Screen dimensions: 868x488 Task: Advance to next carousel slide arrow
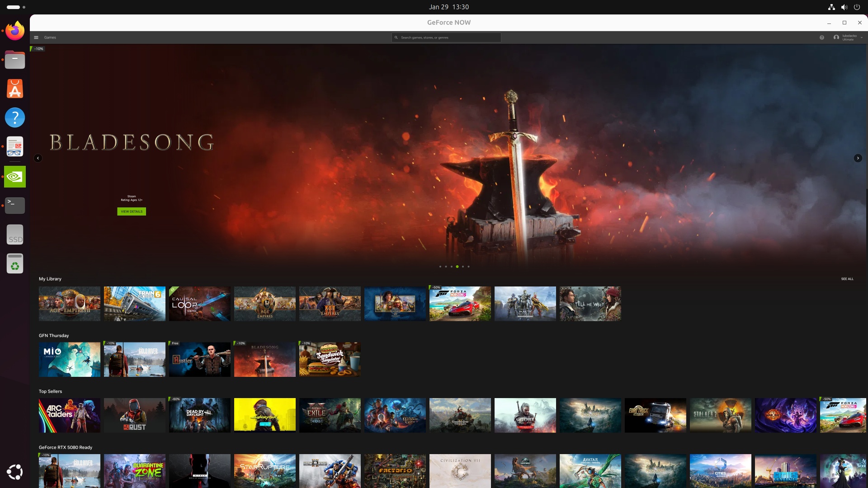point(858,158)
